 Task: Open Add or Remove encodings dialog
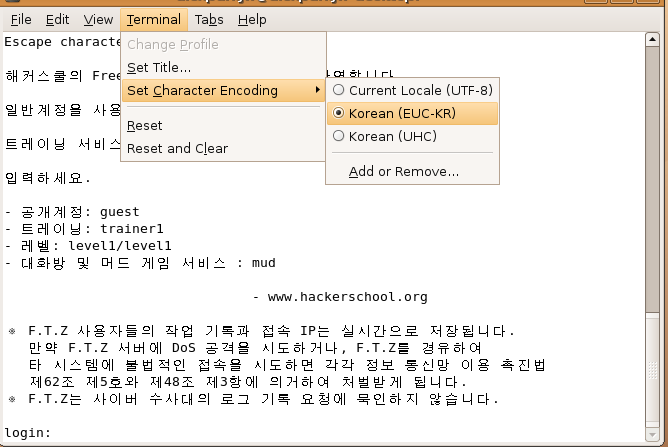click(404, 171)
